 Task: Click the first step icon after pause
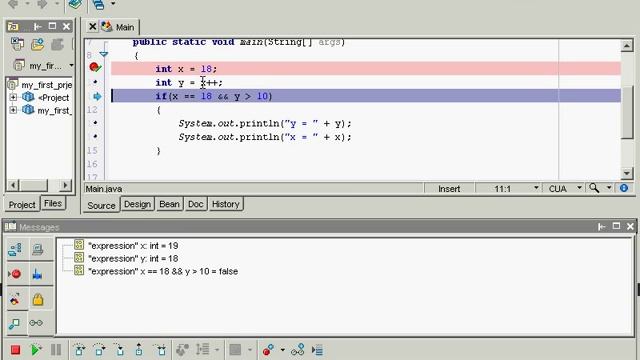tap(79, 350)
